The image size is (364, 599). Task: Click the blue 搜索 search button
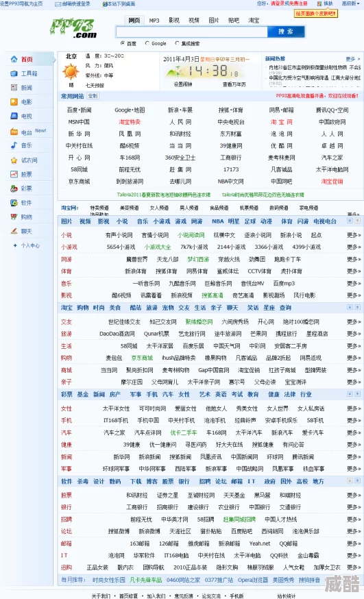286,32
